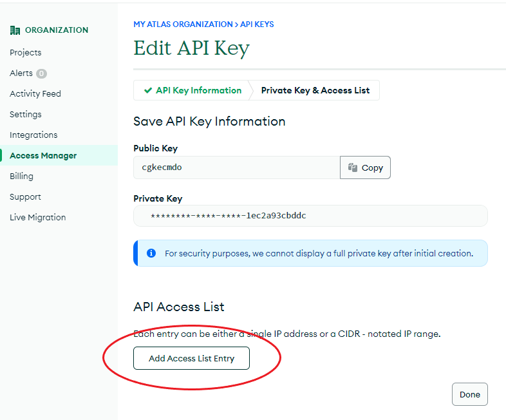
Task: Open Integrations page
Action: [x=33, y=135]
